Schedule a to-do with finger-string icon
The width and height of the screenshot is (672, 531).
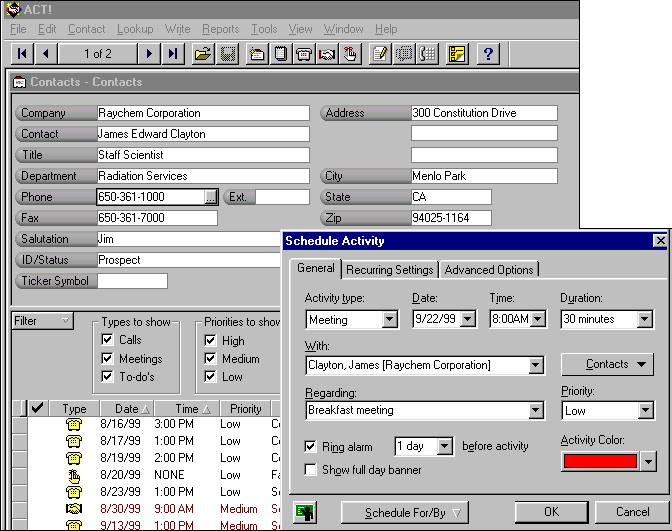click(351, 54)
